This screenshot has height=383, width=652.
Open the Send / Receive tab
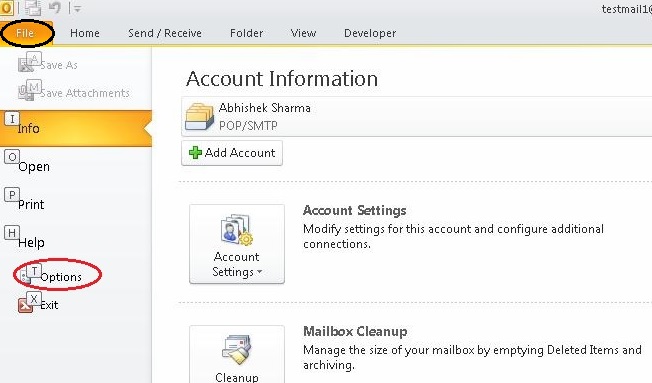coord(165,33)
